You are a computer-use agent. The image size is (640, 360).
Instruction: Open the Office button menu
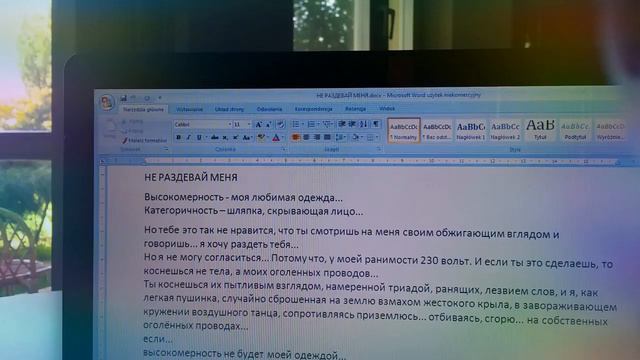tap(107, 102)
